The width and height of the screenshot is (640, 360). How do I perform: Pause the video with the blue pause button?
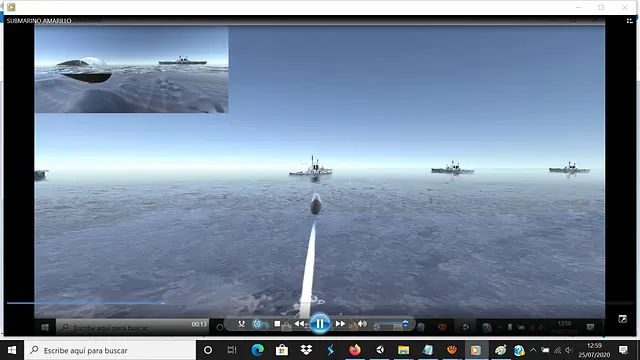point(320,324)
